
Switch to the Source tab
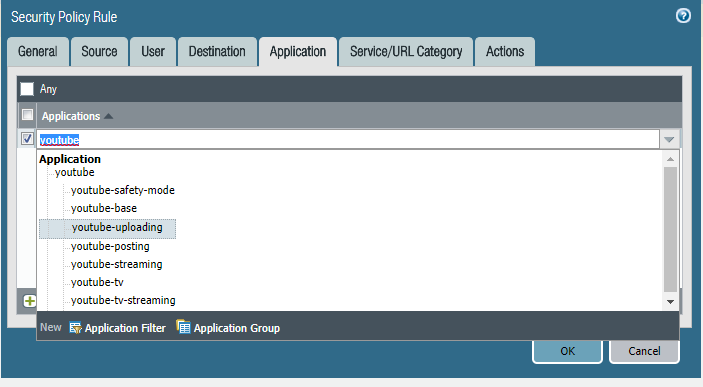pos(99,52)
